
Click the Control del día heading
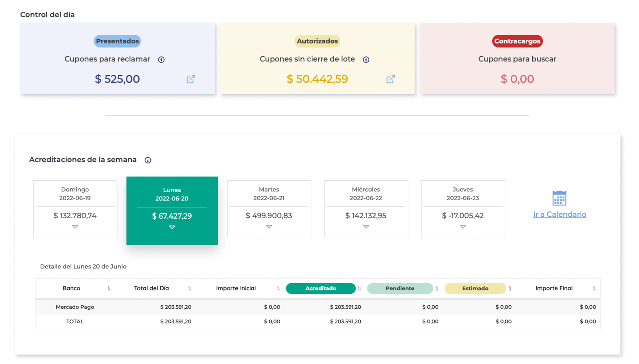(x=47, y=14)
